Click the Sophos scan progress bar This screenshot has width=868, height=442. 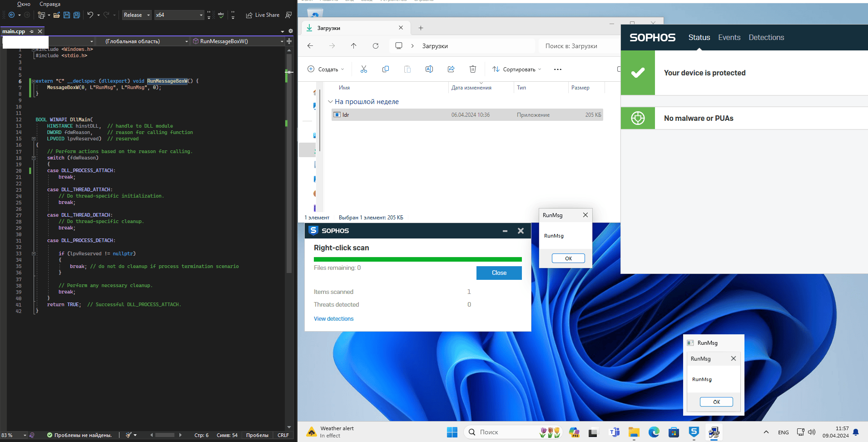(418, 259)
